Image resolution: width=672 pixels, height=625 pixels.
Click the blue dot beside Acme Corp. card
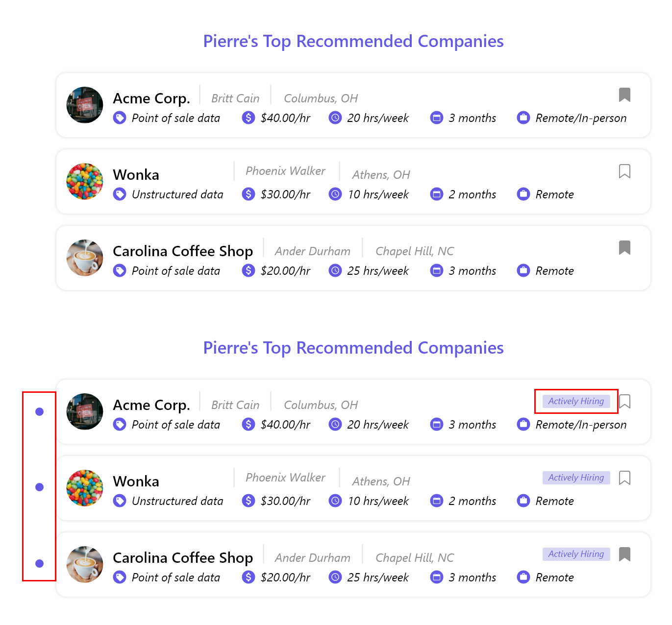40,411
